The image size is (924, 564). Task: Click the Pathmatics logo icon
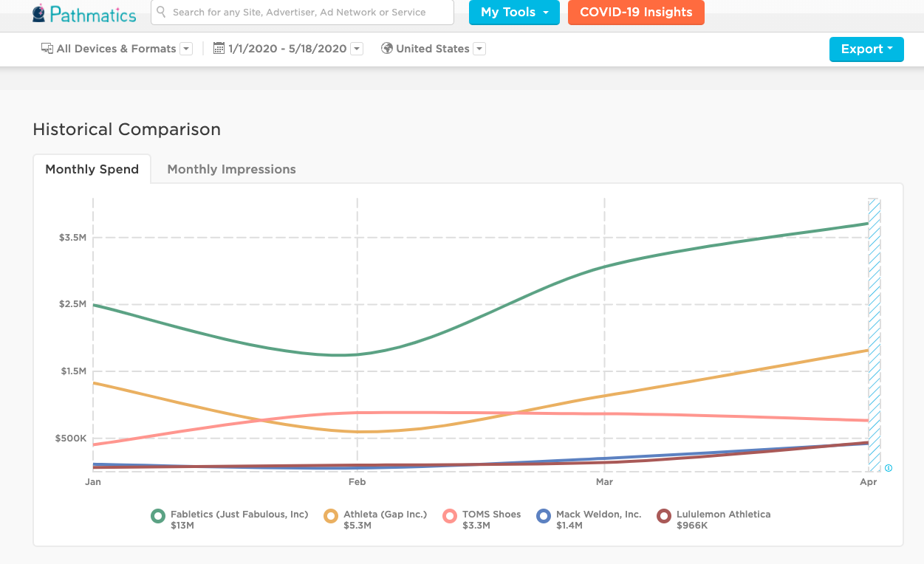tap(39, 14)
